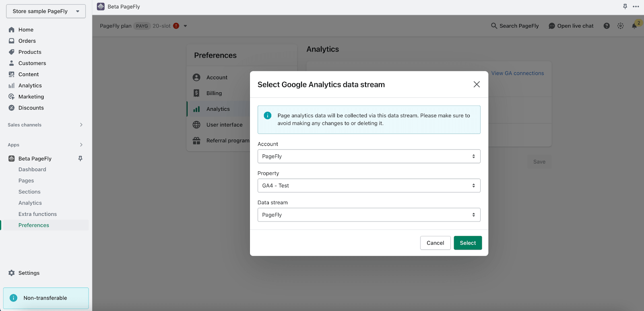Viewport: 644px width, 311px height.
Task: Click the Settings gear icon
Action: [x=11, y=273]
